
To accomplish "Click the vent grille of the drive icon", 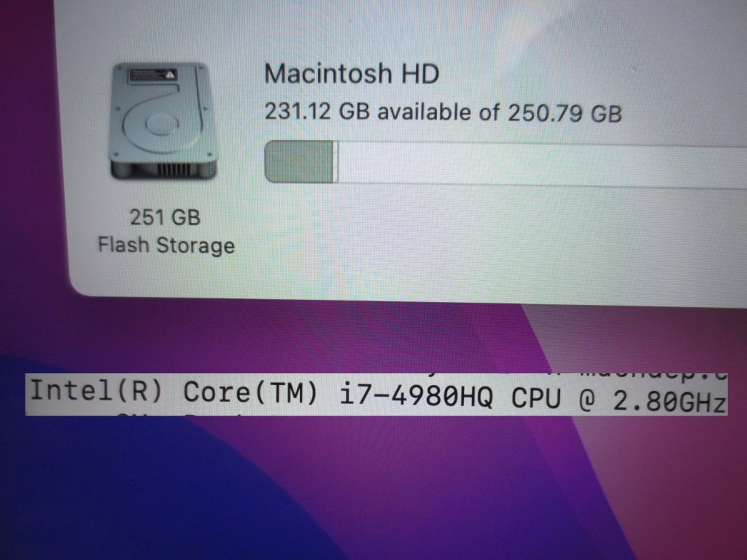I will coord(174,168).
